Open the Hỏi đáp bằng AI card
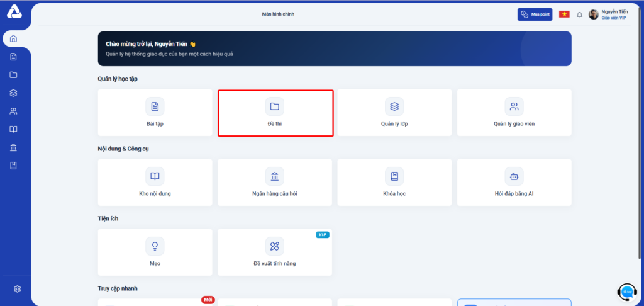 514,182
